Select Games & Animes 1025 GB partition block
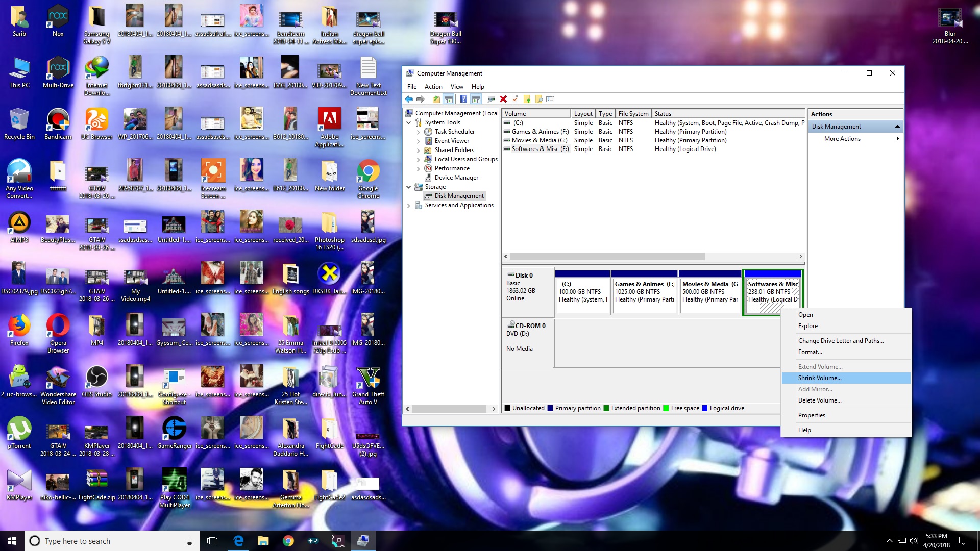The width and height of the screenshot is (980, 551). point(644,293)
